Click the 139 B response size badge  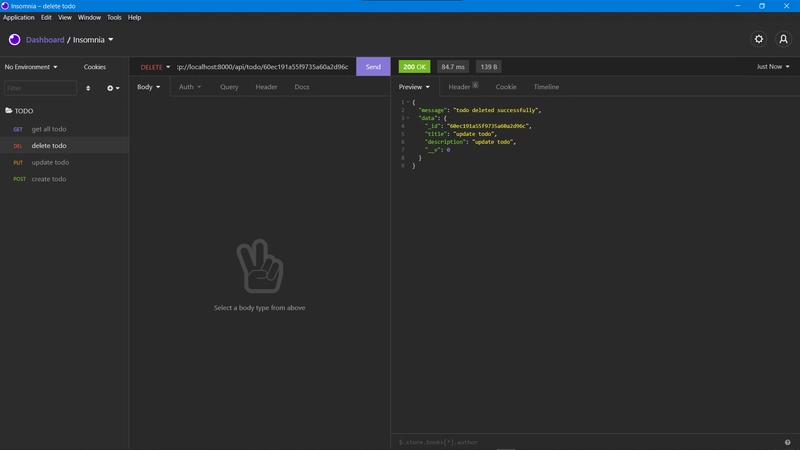(x=489, y=67)
